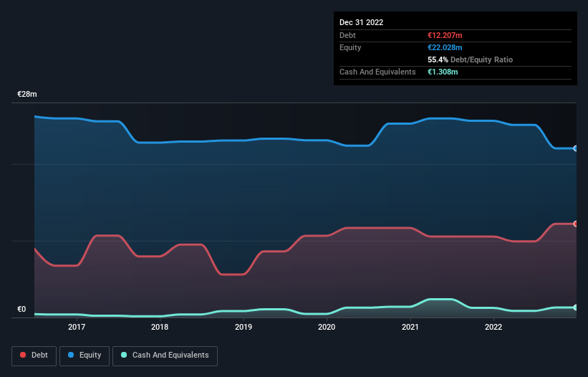Click the €12.207m debt value
The image size is (588, 377).
click(445, 35)
